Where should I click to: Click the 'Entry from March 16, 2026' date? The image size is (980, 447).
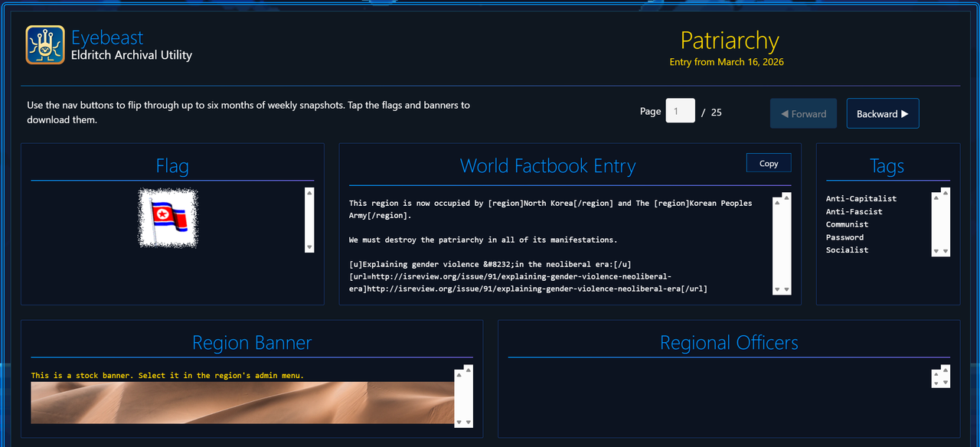pyautogui.click(x=727, y=62)
